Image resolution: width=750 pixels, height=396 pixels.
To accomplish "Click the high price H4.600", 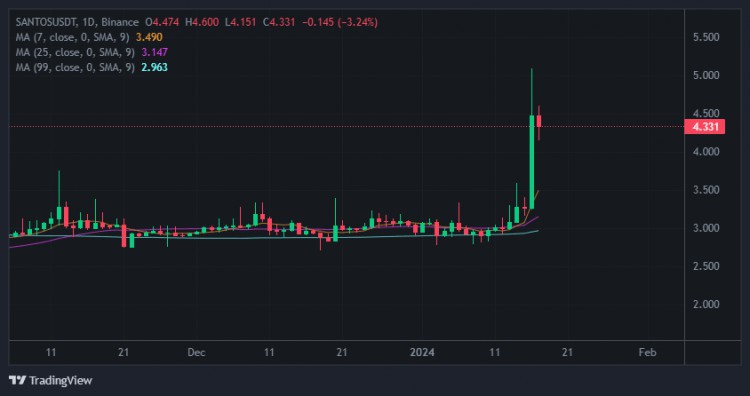I will click(202, 22).
